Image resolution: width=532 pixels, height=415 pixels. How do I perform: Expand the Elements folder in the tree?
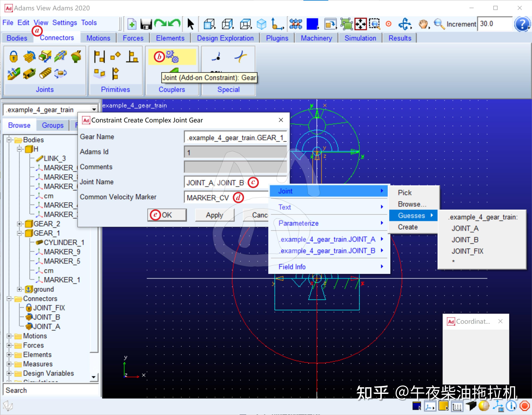point(9,355)
